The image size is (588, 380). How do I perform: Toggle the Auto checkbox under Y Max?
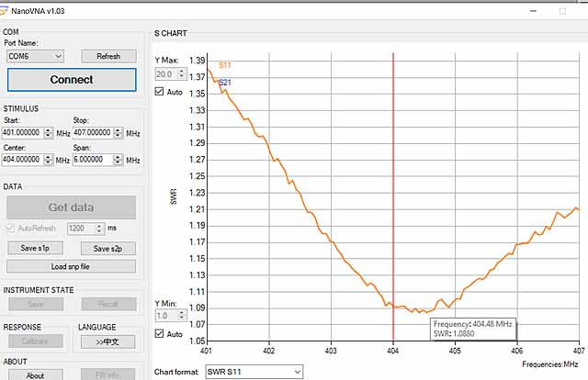tap(159, 92)
